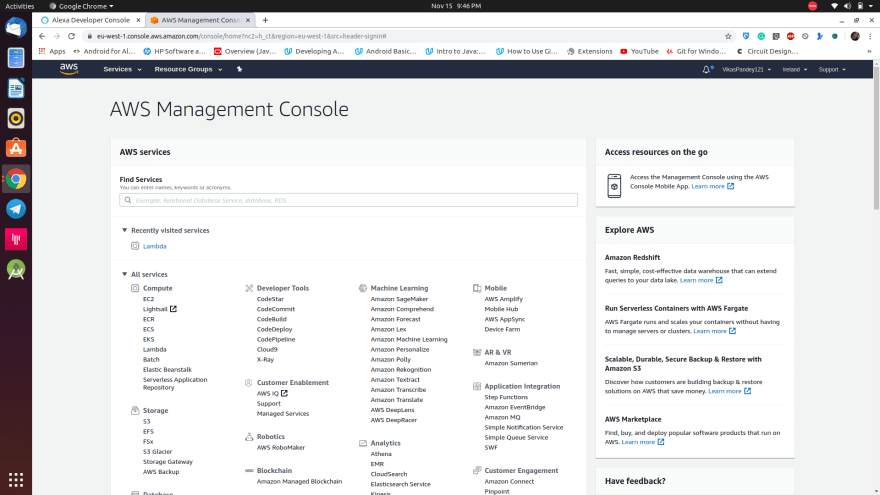Click the Machine Learning category icon

tap(363, 288)
